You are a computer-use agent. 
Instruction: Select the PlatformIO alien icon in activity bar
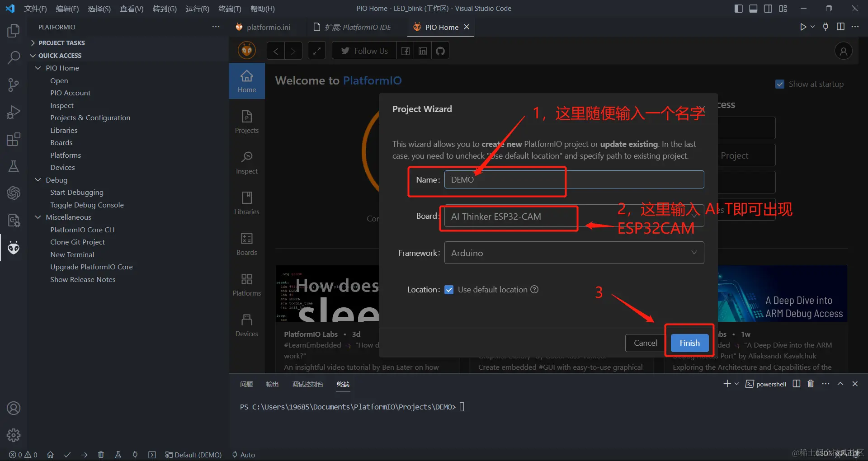(14, 248)
